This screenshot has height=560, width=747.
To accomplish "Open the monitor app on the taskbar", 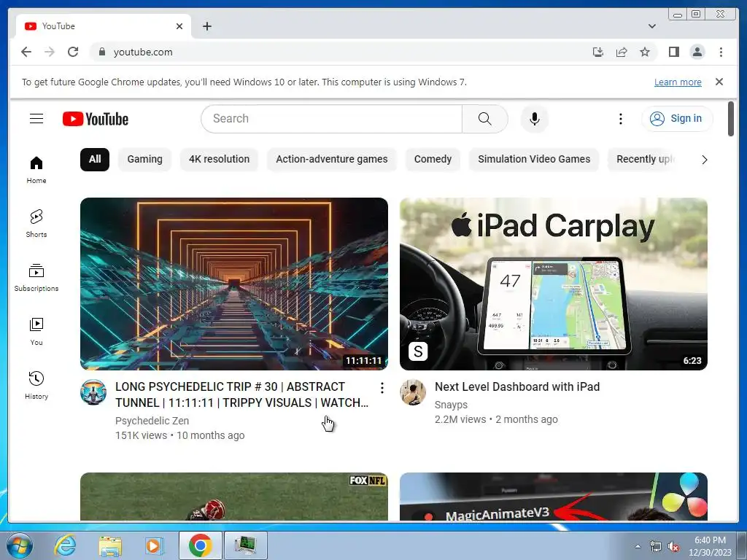I will (x=246, y=545).
